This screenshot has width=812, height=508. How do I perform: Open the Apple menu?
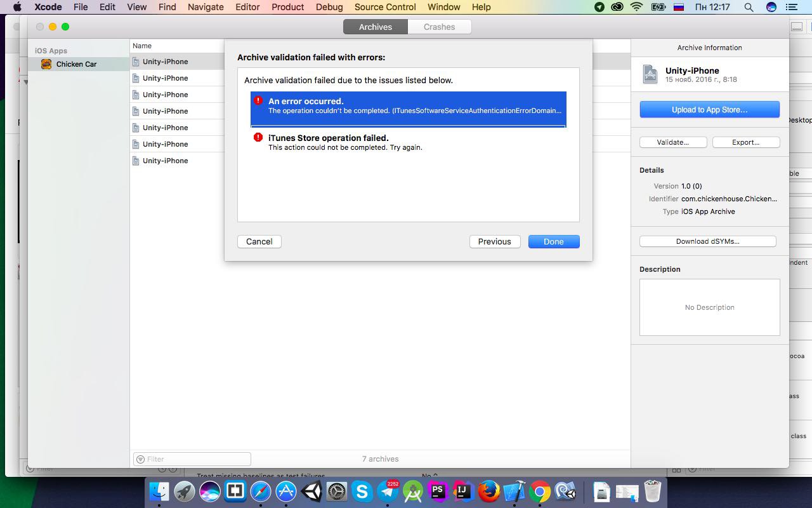coord(17,7)
